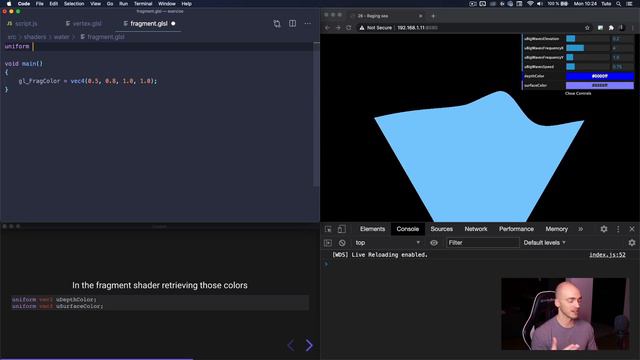Split the editor to the right

[293, 24]
